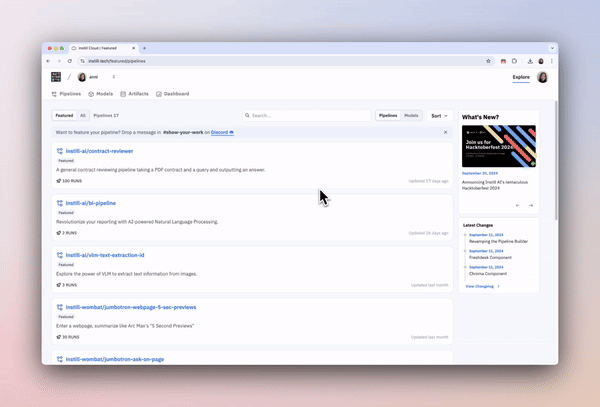Open the Pipelines navigation tab
Viewport: 600px width, 407px height.
[x=66, y=94]
